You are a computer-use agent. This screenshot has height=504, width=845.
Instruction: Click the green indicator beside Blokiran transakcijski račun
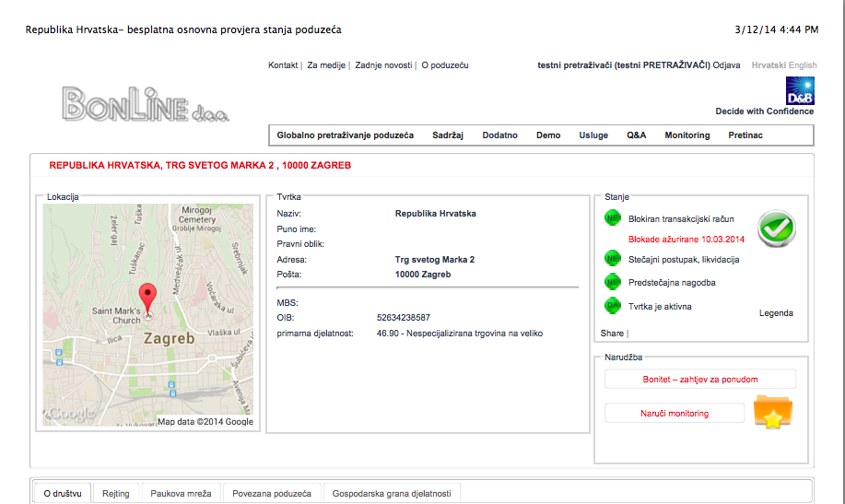tap(613, 218)
